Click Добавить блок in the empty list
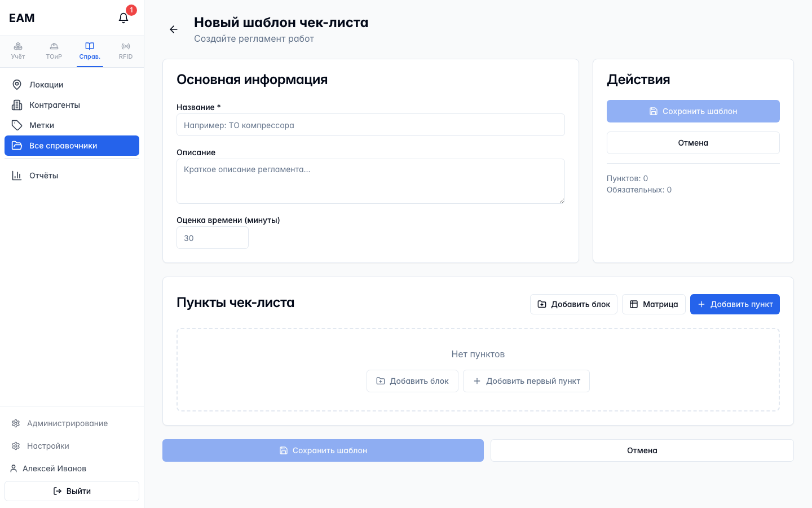Image resolution: width=812 pixels, height=508 pixels. click(412, 381)
